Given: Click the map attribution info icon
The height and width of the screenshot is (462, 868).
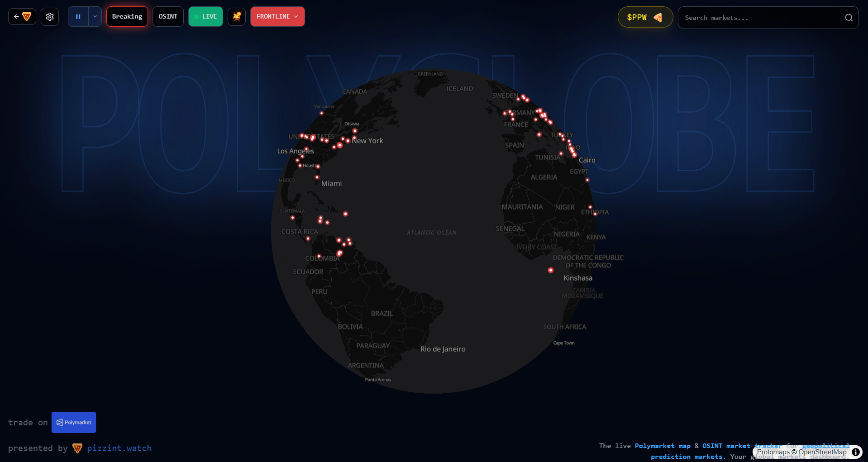Looking at the screenshot, I should tap(856, 452).
